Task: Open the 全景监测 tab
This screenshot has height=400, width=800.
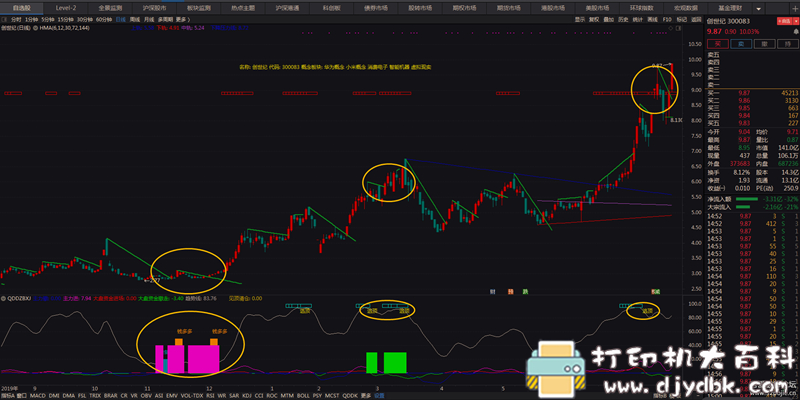Action: click(x=110, y=8)
